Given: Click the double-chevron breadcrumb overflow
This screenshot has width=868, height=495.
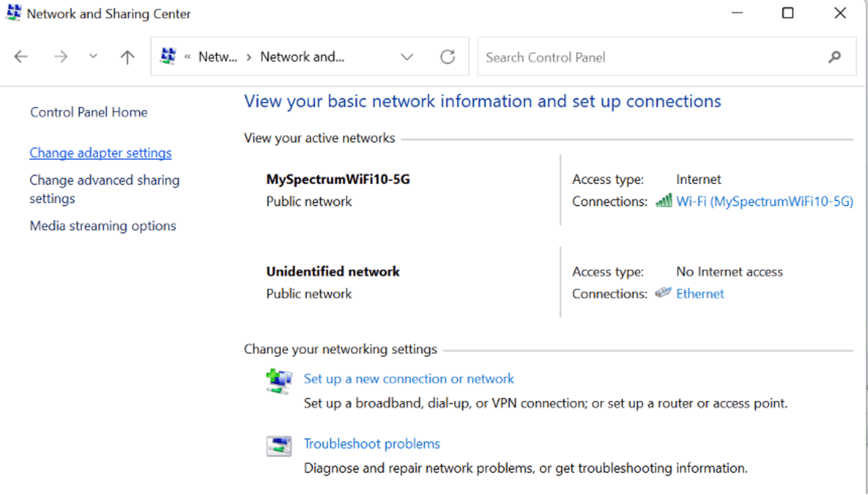Looking at the screenshot, I should point(187,57).
